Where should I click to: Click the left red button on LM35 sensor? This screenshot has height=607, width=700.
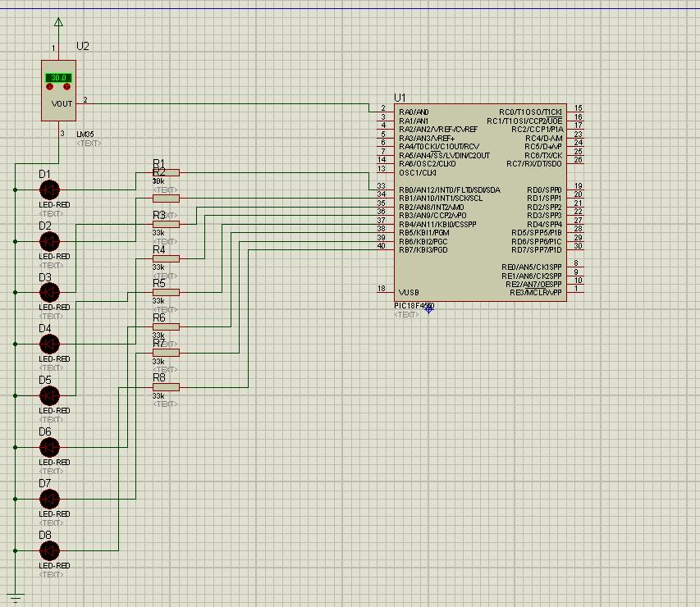pos(50,86)
